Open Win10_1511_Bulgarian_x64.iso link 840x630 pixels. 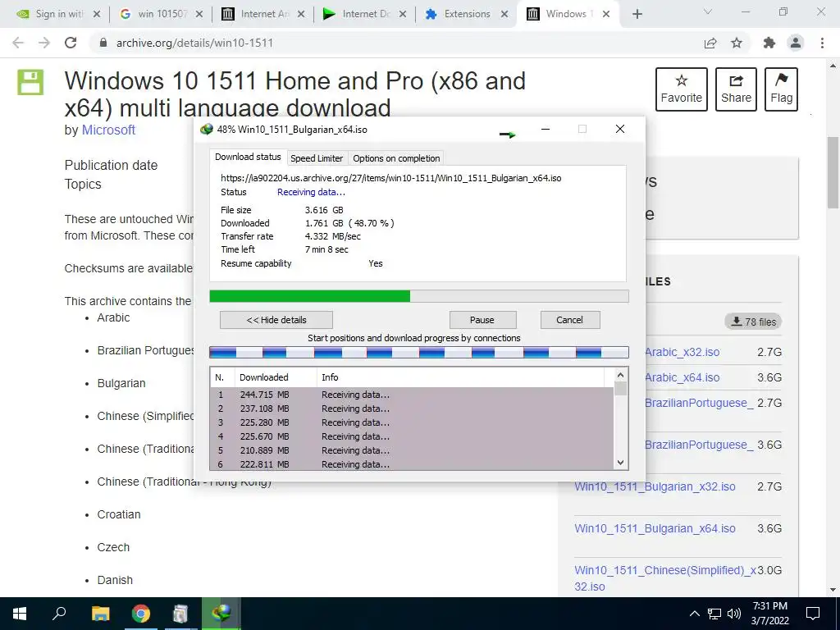tap(655, 528)
